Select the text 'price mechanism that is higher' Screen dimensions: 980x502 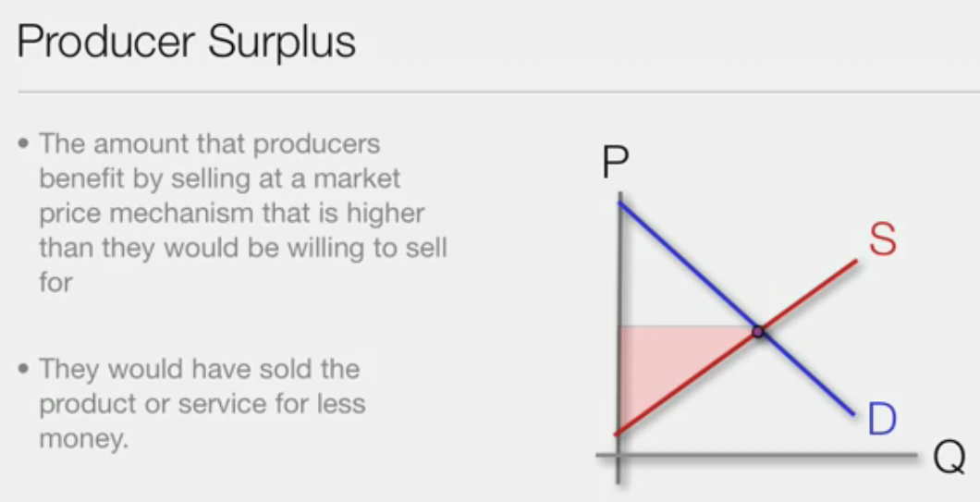pyautogui.click(x=232, y=214)
